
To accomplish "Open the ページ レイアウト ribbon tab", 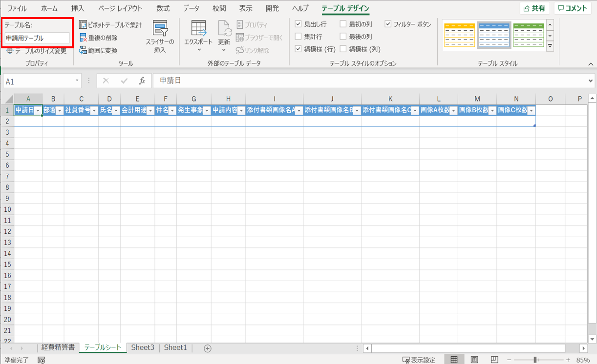I will tap(120, 8).
